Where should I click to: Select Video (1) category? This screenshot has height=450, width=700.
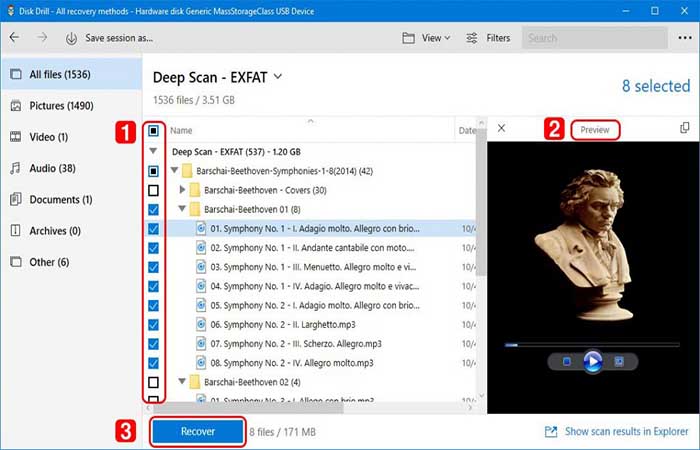coord(71,137)
